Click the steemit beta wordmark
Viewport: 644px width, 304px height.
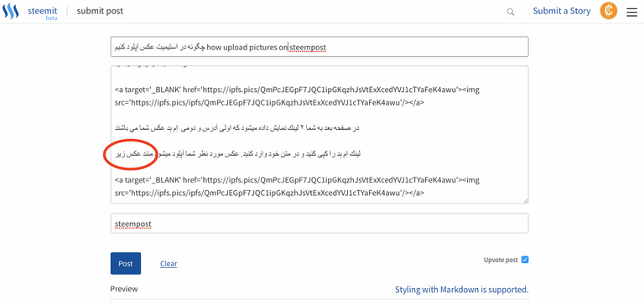42,13
